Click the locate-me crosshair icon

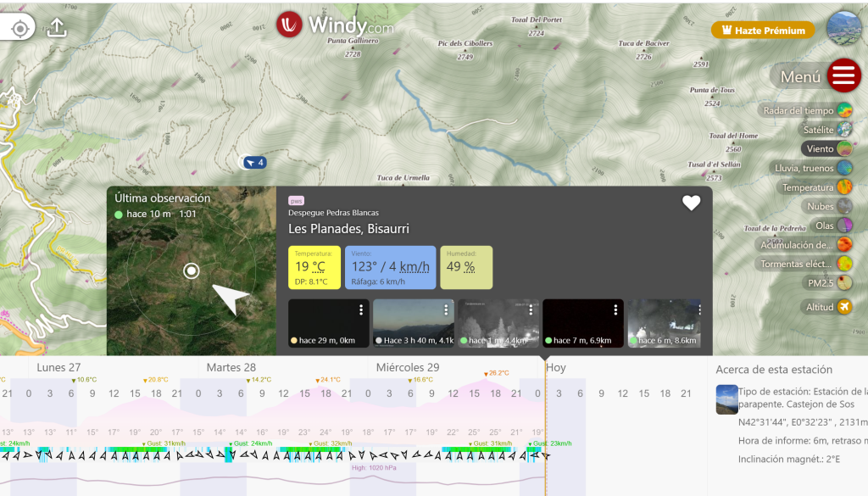[x=20, y=28]
